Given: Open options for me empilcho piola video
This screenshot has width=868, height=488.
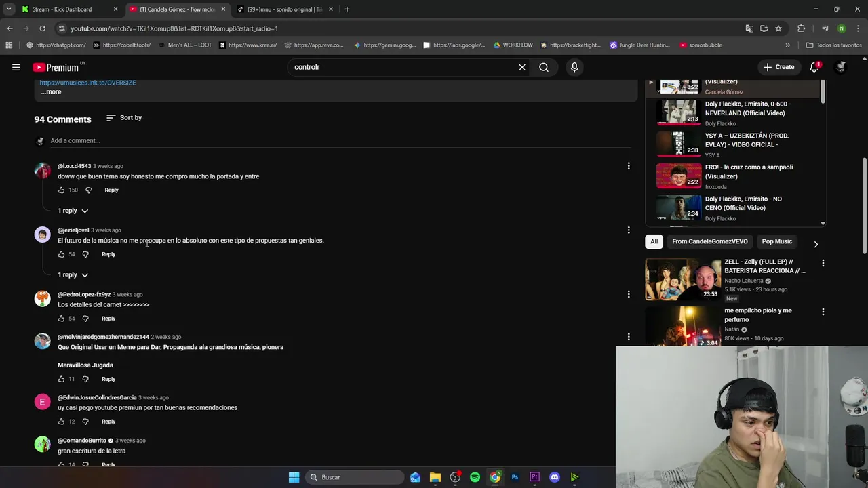Looking at the screenshot, I should tap(823, 312).
